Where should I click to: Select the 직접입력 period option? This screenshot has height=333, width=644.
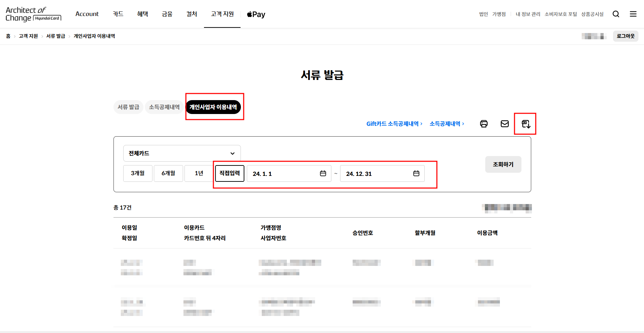click(230, 173)
